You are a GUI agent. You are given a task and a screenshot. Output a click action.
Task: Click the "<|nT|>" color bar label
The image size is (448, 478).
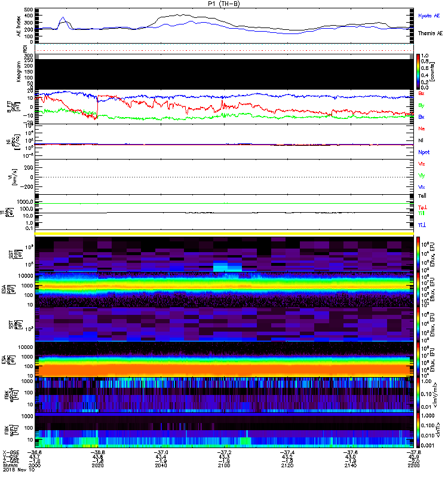(438, 430)
